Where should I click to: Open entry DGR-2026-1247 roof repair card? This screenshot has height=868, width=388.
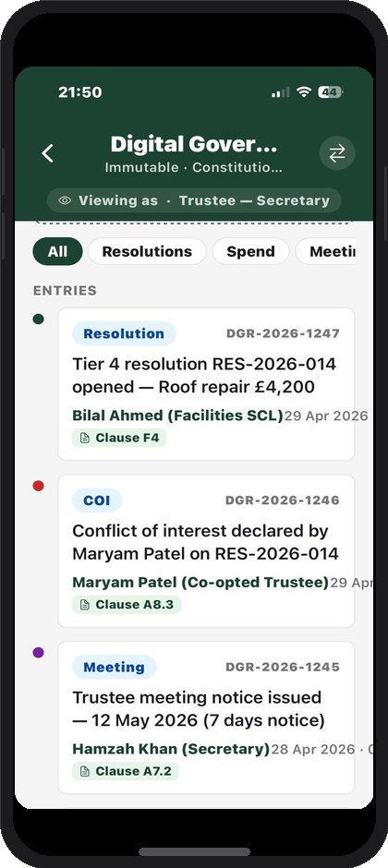(x=206, y=384)
